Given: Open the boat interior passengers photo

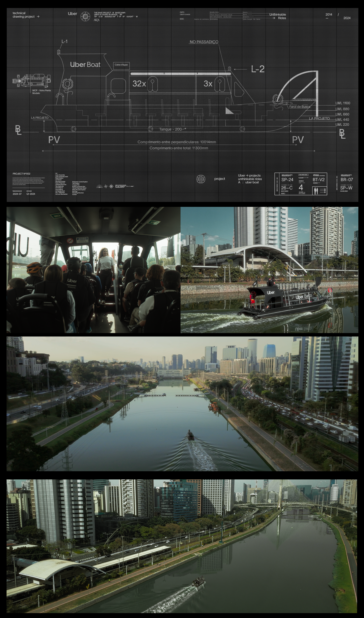Looking at the screenshot, I should (93, 270).
